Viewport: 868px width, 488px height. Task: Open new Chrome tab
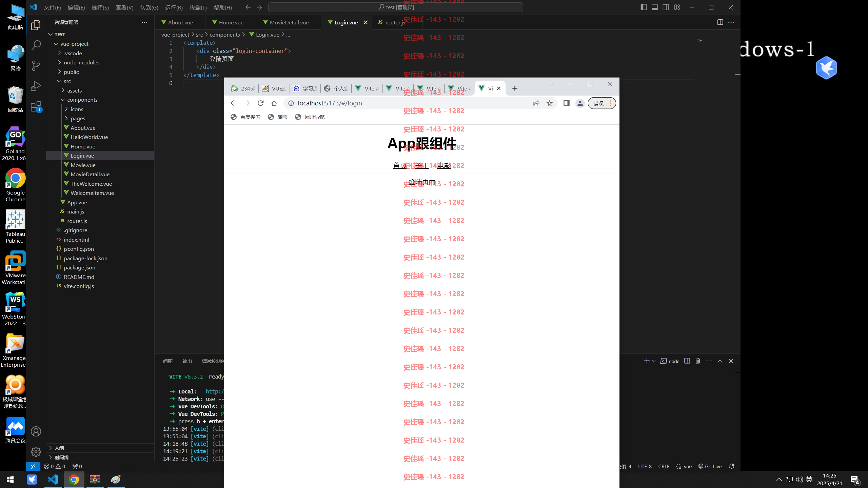pos(515,88)
